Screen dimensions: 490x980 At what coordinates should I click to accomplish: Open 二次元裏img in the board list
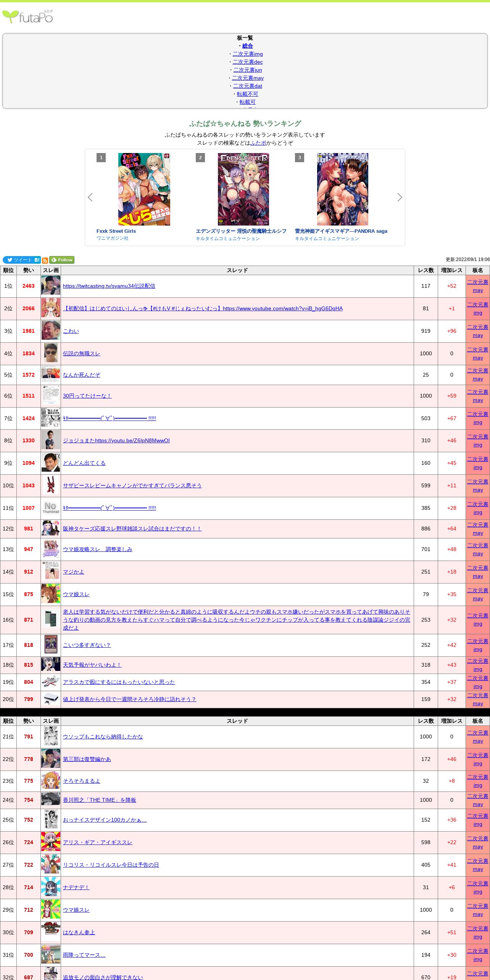(248, 54)
